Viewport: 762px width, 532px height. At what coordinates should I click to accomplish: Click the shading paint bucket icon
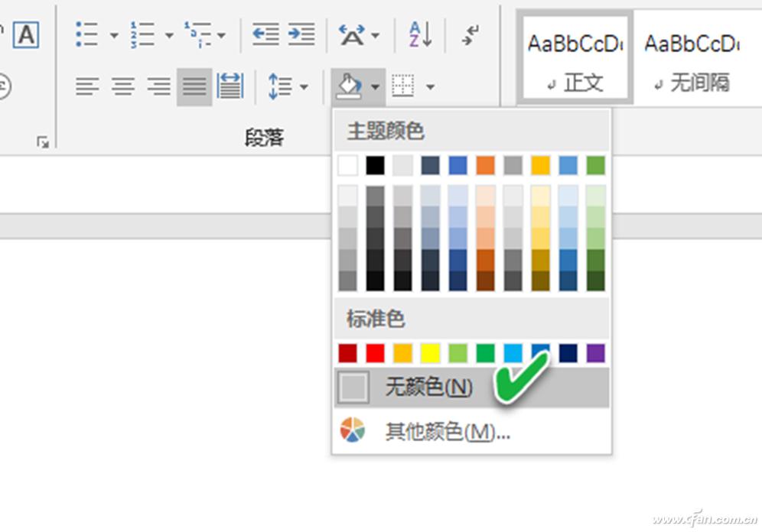(351, 85)
